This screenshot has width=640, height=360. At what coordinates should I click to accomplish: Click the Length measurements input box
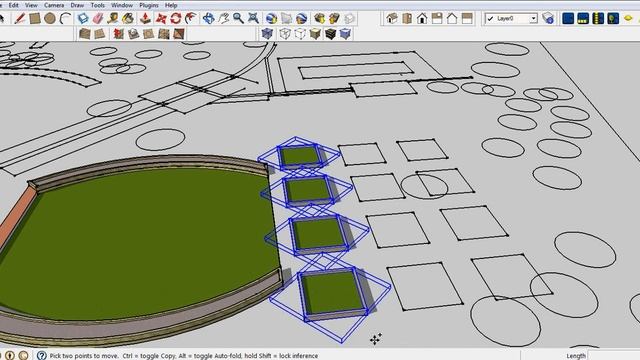coord(615,356)
